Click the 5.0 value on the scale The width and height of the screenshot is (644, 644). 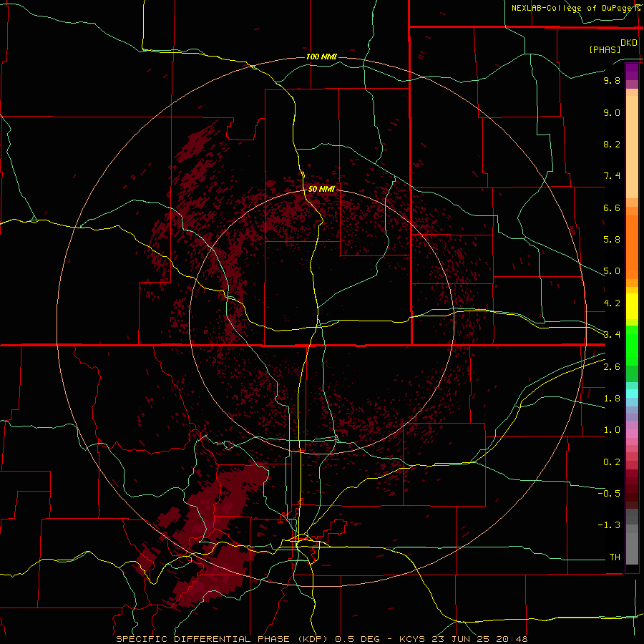click(x=612, y=271)
